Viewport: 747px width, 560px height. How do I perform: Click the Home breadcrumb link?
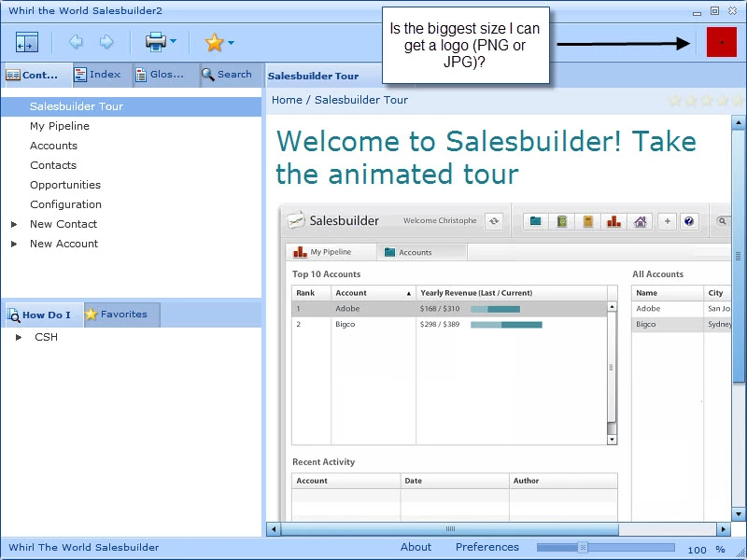[x=287, y=100]
